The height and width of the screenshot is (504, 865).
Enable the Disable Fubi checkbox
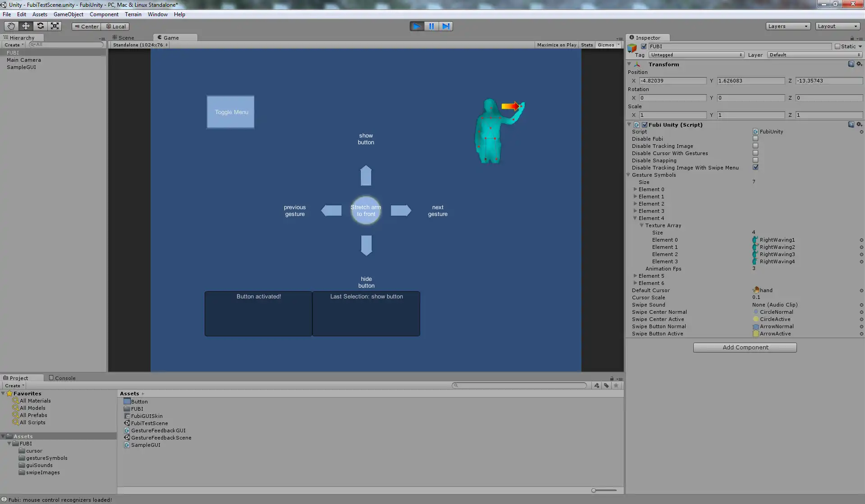point(755,139)
